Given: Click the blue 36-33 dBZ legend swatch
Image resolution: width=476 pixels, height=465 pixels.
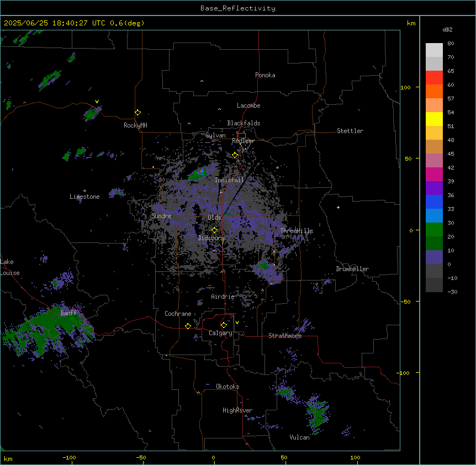Looking at the screenshot, I should [x=434, y=202].
